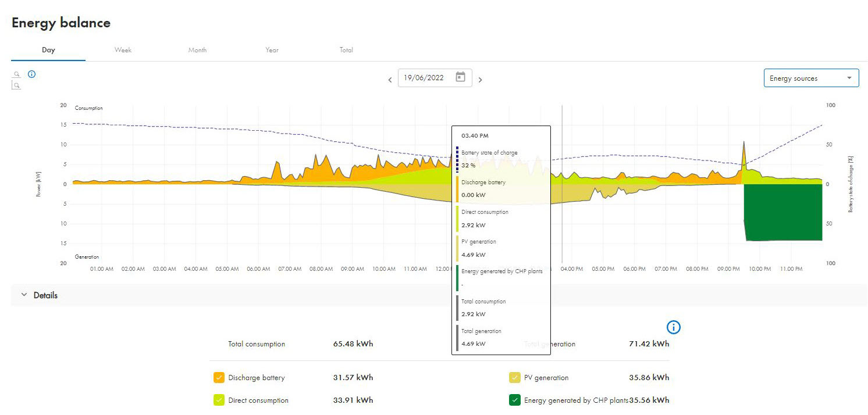Viewport: 868px width, 415px height.
Task: Open the info icon beside the zoom tools
Action: coord(32,74)
